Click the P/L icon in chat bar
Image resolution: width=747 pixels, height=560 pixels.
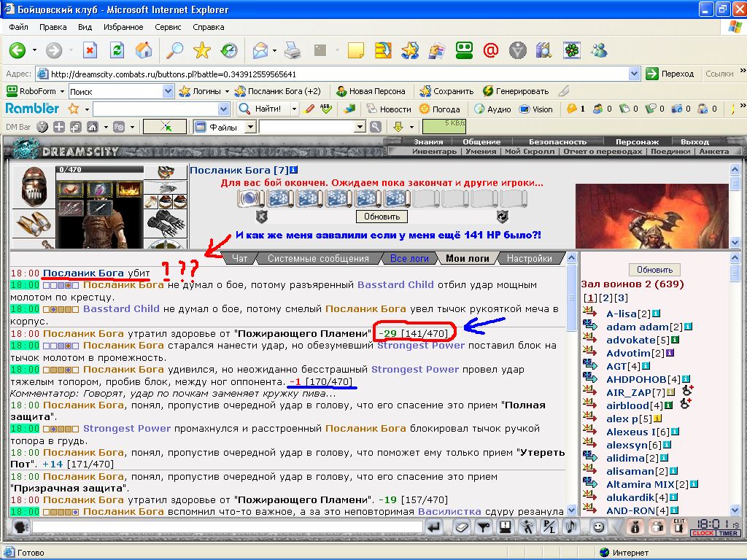[x=549, y=527]
